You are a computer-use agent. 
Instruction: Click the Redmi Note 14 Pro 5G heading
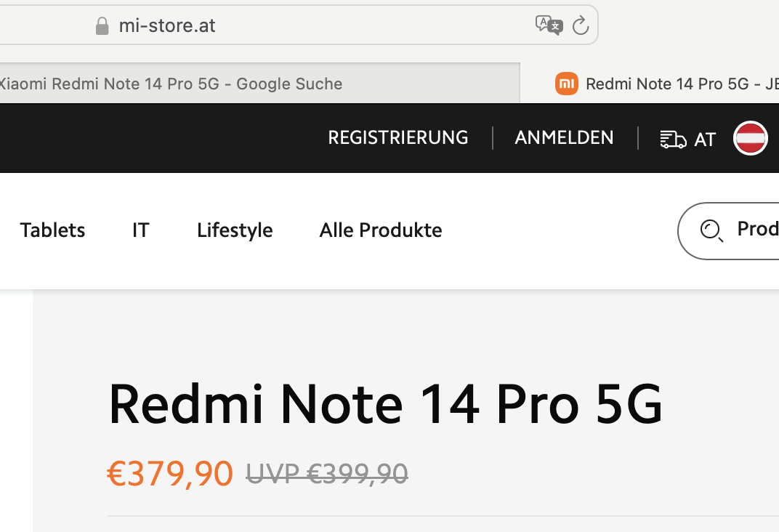385,404
